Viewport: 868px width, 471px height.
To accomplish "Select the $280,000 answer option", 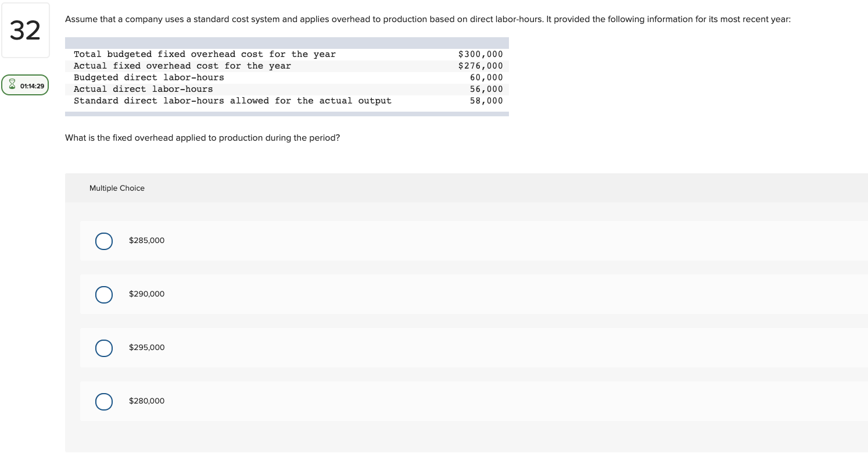I will [x=103, y=401].
